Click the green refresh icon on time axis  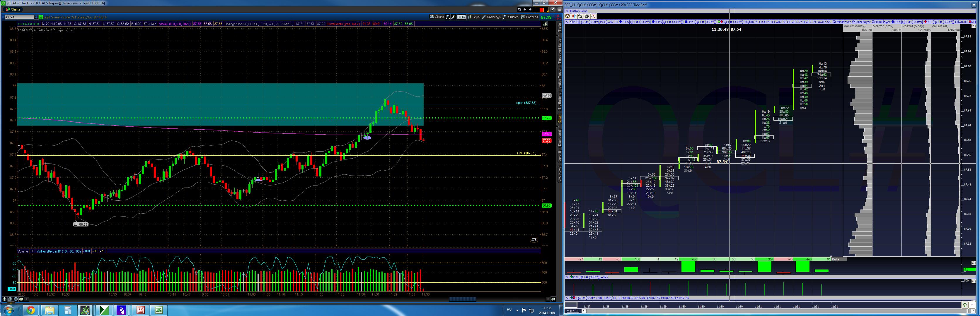coord(964,305)
